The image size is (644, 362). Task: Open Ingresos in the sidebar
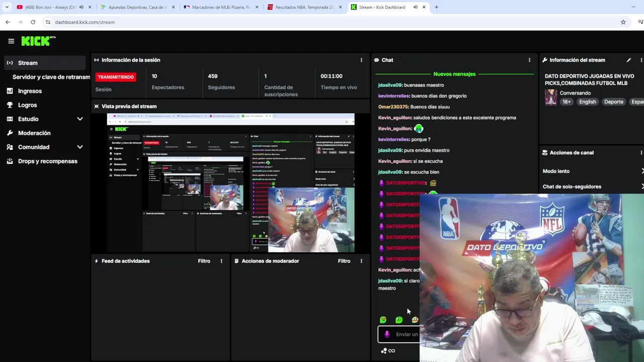30,91
